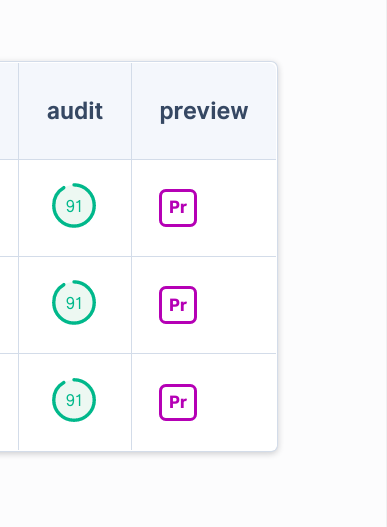Select the preview column header
This screenshot has height=527, width=387.
point(204,111)
